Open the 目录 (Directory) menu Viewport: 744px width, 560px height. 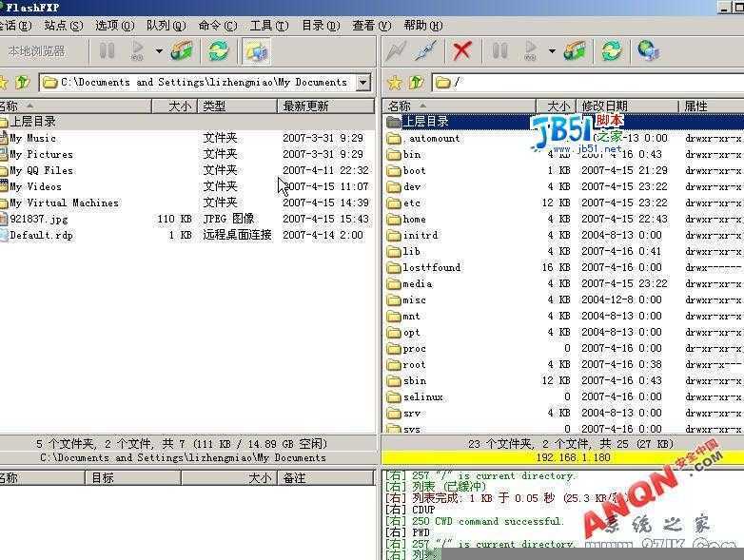pyautogui.click(x=321, y=25)
